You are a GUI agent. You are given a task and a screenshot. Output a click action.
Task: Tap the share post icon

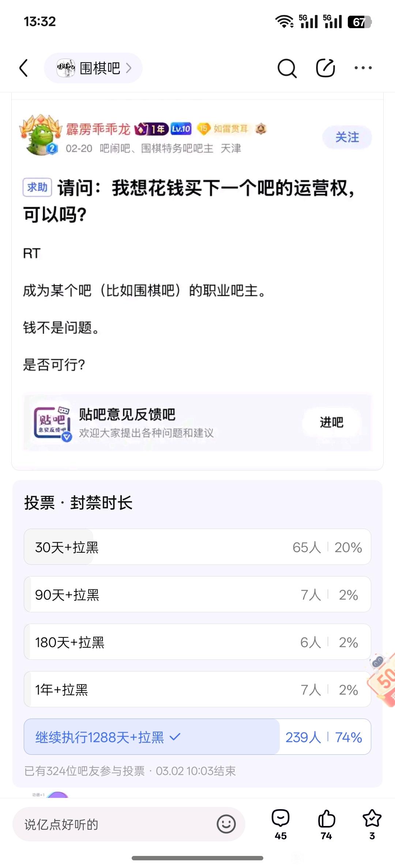click(x=325, y=68)
